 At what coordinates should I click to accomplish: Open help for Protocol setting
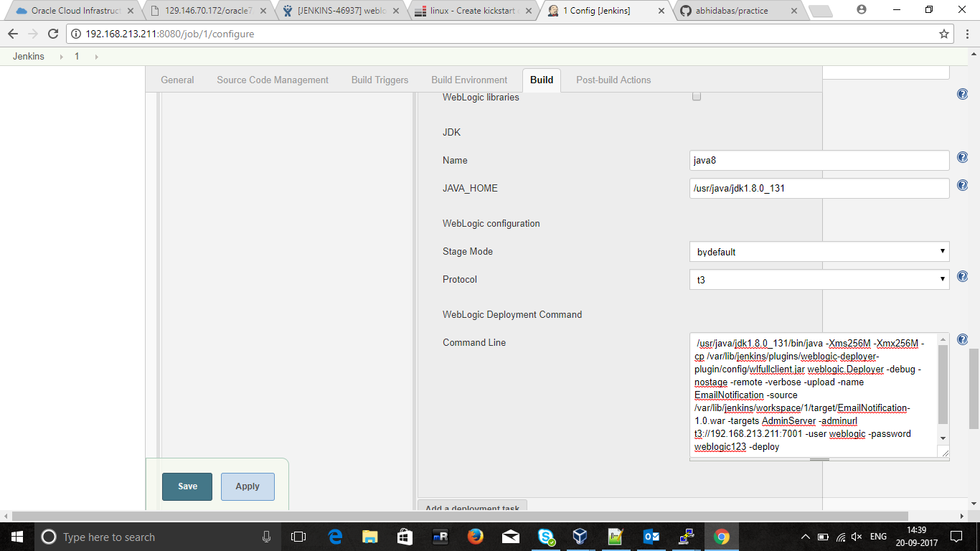(x=963, y=277)
